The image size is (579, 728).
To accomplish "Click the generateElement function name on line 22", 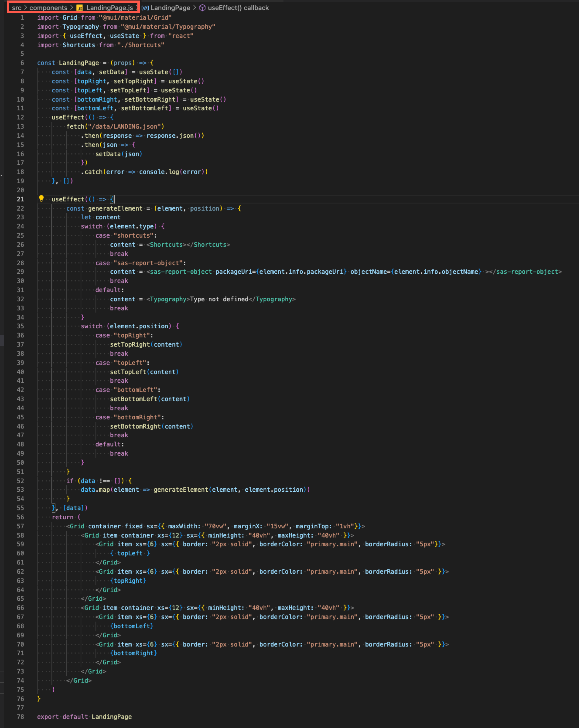I will tap(115, 208).
